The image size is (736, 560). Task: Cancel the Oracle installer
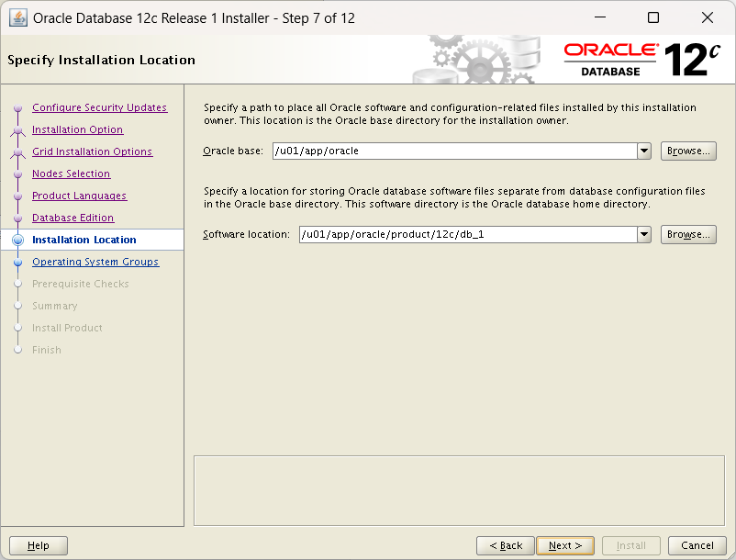[697, 545]
